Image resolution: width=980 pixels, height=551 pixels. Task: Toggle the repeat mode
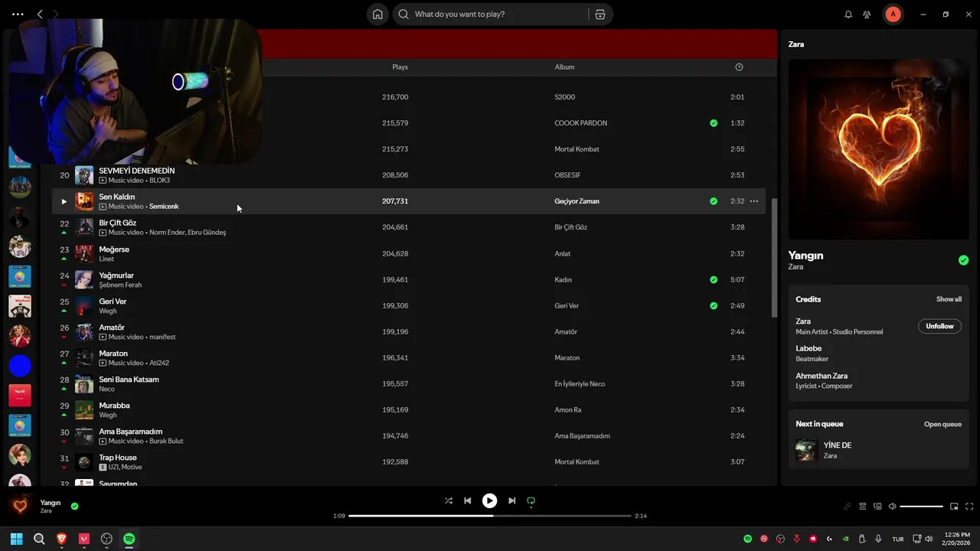pos(531,501)
